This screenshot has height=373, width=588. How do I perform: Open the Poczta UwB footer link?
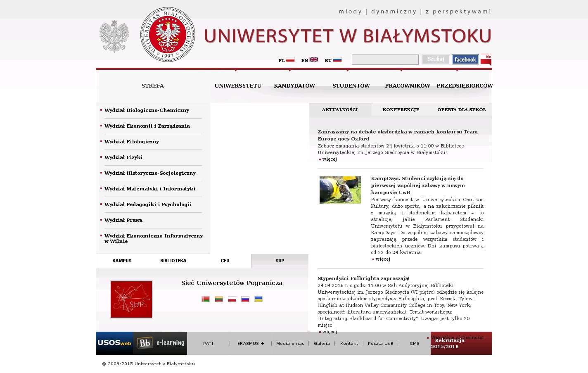[x=381, y=343]
